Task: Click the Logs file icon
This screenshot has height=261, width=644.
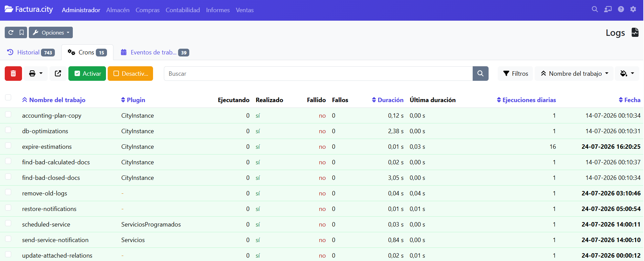Action: [x=635, y=32]
